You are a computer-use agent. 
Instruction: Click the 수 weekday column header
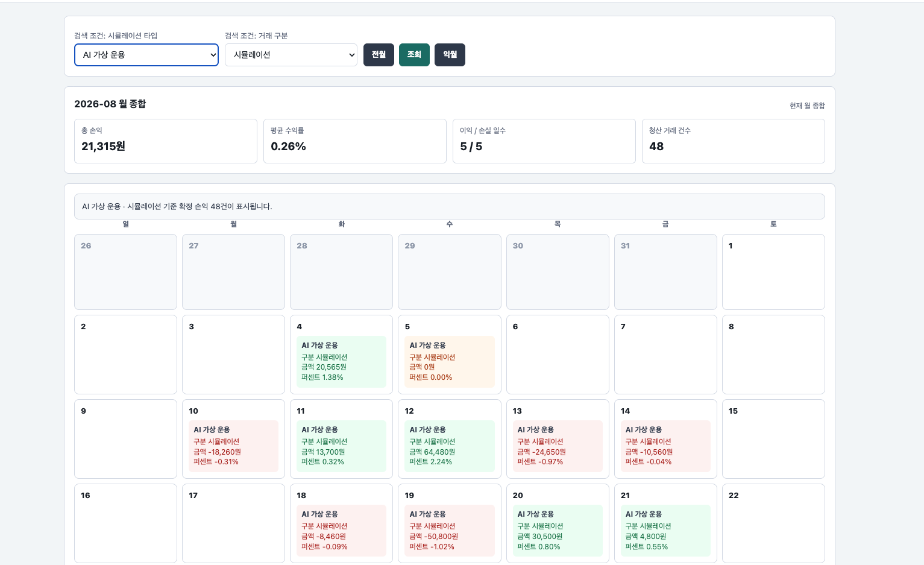[x=450, y=224]
